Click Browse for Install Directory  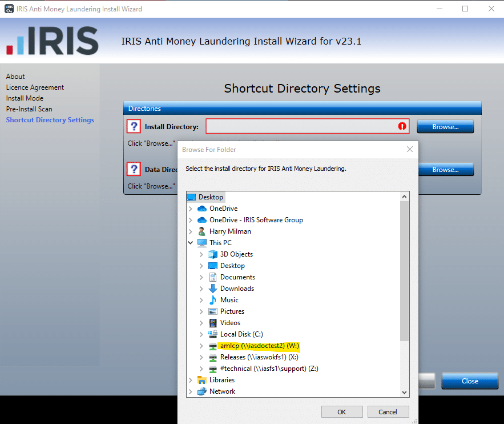point(445,126)
